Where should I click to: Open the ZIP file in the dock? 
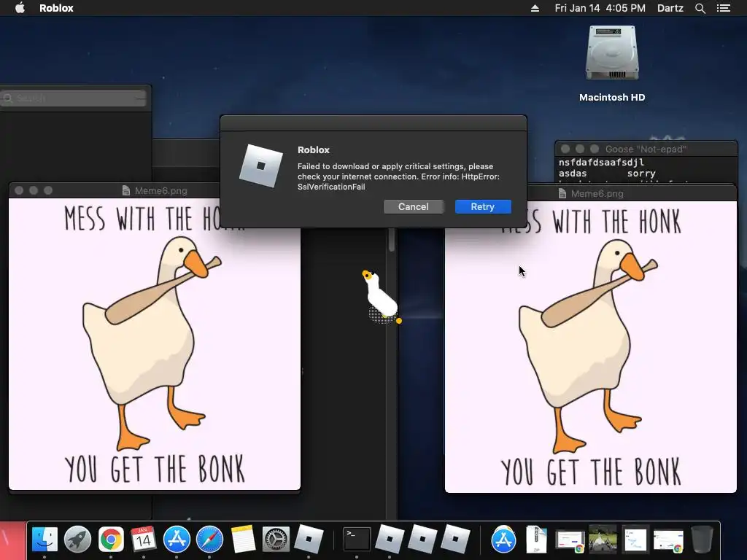[x=536, y=540]
